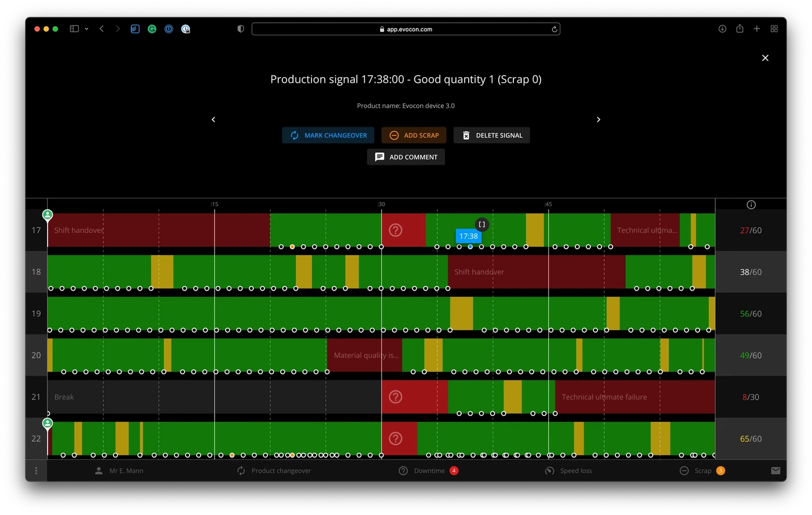The image size is (812, 515).
Task: Click the 17:38 time marker label
Action: [x=469, y=236]
